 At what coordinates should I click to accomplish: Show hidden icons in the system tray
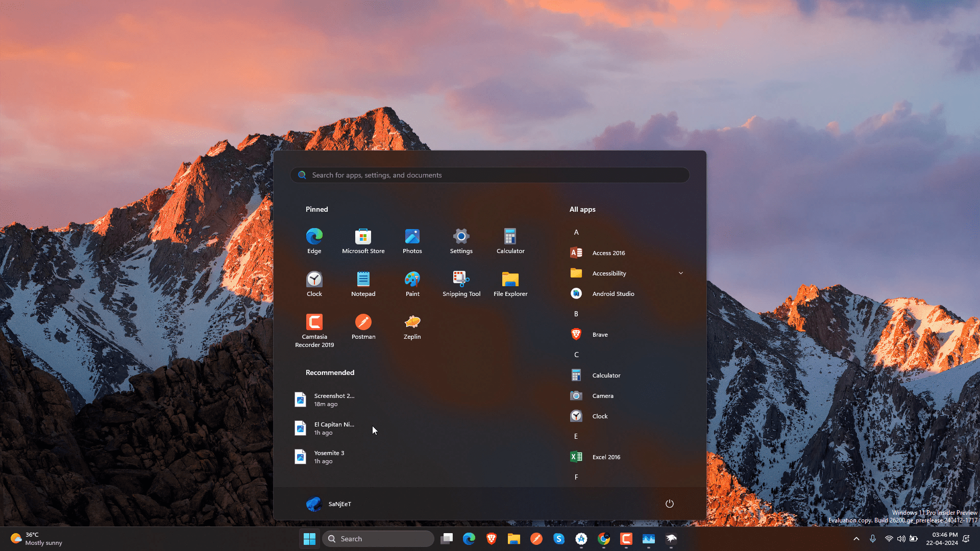(856, 539)
